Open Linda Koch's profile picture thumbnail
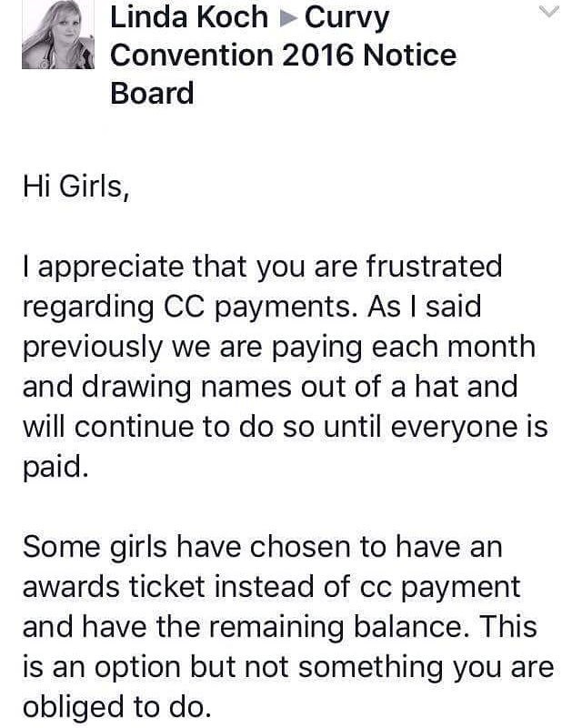582x728 pixels. 58,35
